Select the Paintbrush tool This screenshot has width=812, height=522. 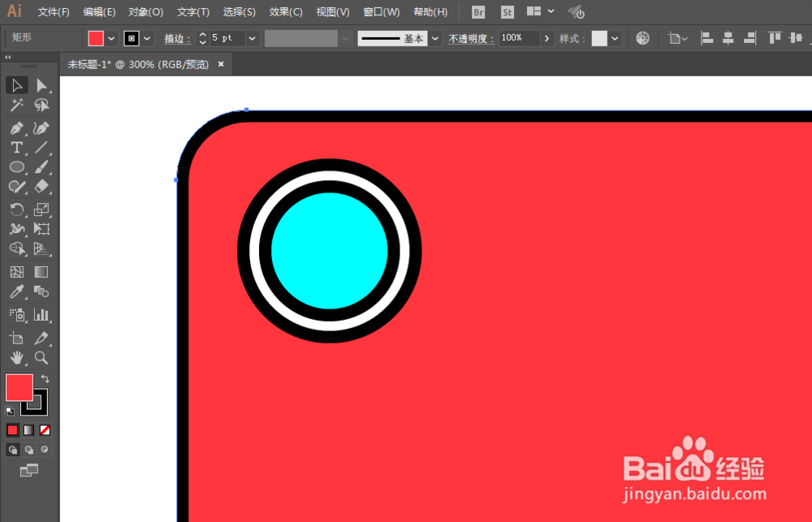(41, 166)
